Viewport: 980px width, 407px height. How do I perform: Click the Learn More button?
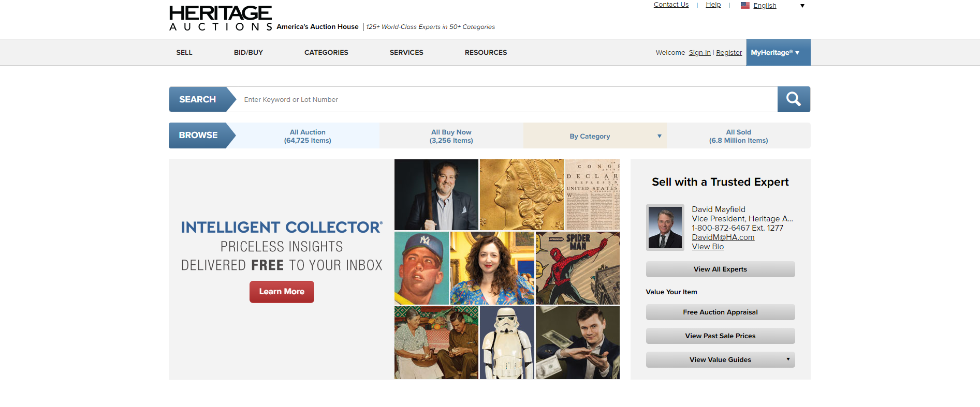point(282,292)
